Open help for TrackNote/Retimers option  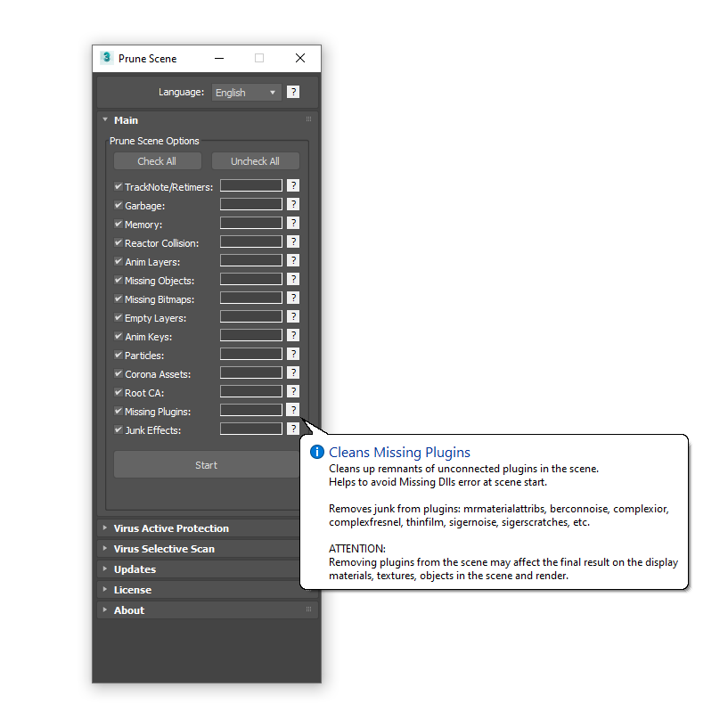pos(293,185)
